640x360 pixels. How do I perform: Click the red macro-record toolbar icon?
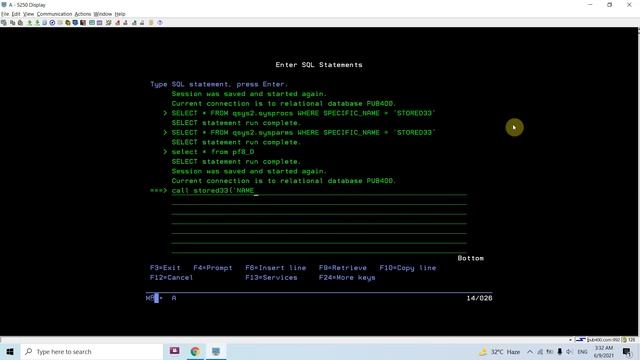(x=118, y=23)
